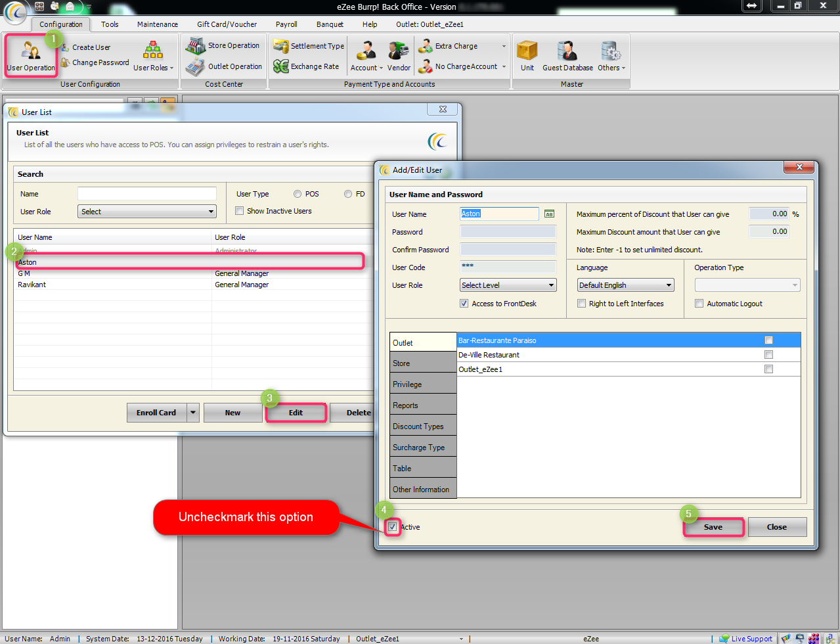This screenshot has width=840, height=644.
Task: Click the clock quick access icon
Action: pos(55,6)
